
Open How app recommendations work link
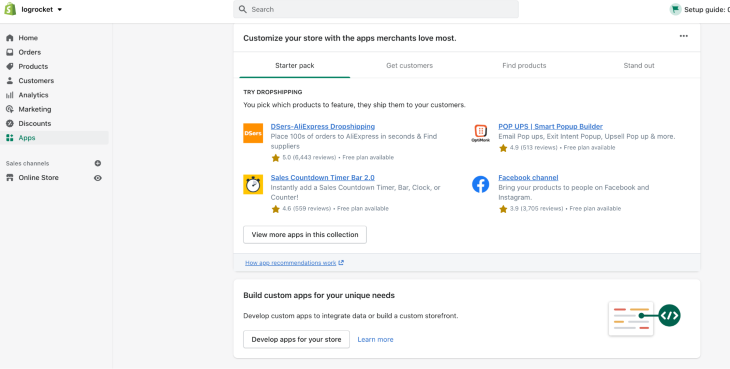click(291, 263)
